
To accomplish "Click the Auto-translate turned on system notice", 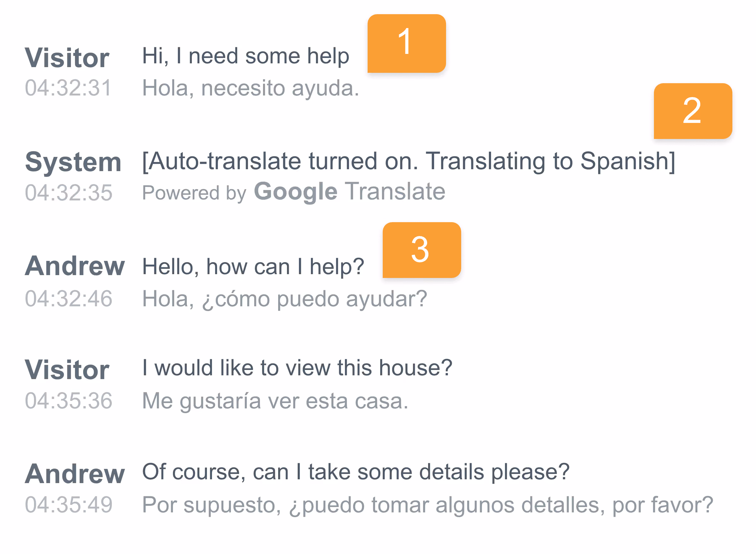I will (x=409, y=162).
